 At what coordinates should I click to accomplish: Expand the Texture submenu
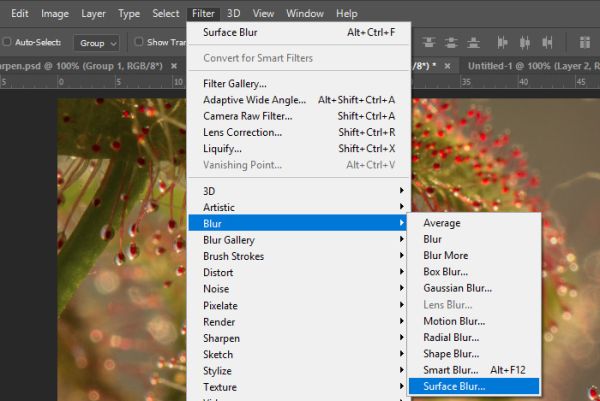[x=297, y=387]
